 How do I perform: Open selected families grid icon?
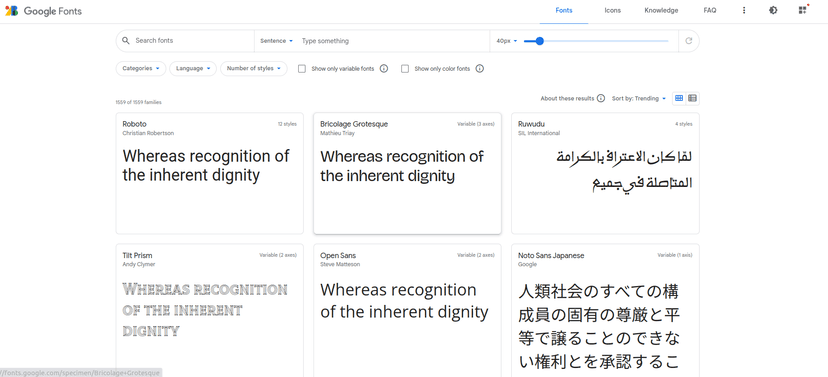[x=803, y=11]
